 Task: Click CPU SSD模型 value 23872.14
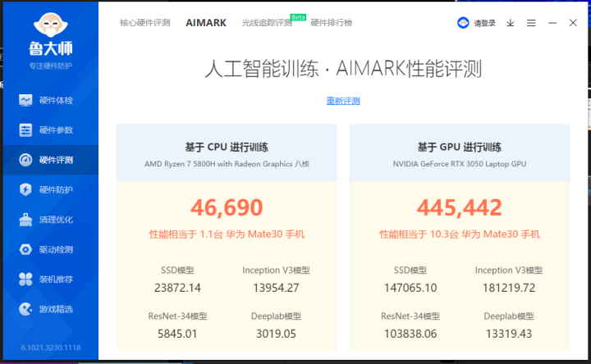coord(177,288)
